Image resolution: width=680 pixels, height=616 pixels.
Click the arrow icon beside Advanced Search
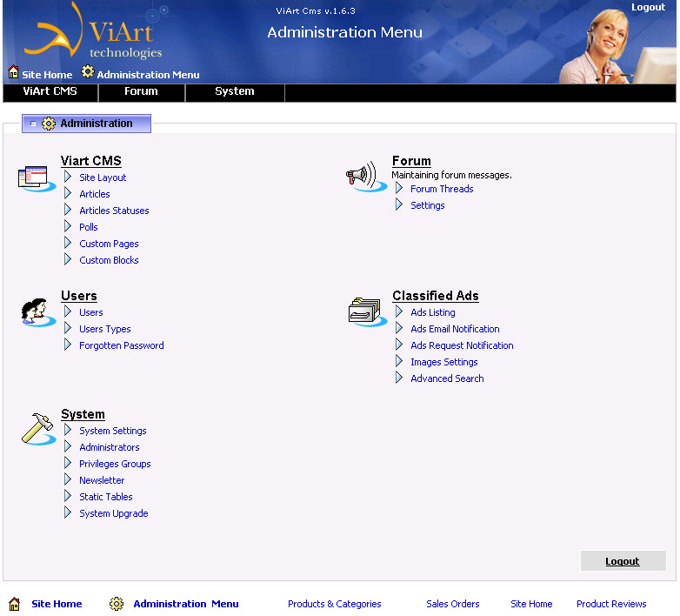click(399, 378)
